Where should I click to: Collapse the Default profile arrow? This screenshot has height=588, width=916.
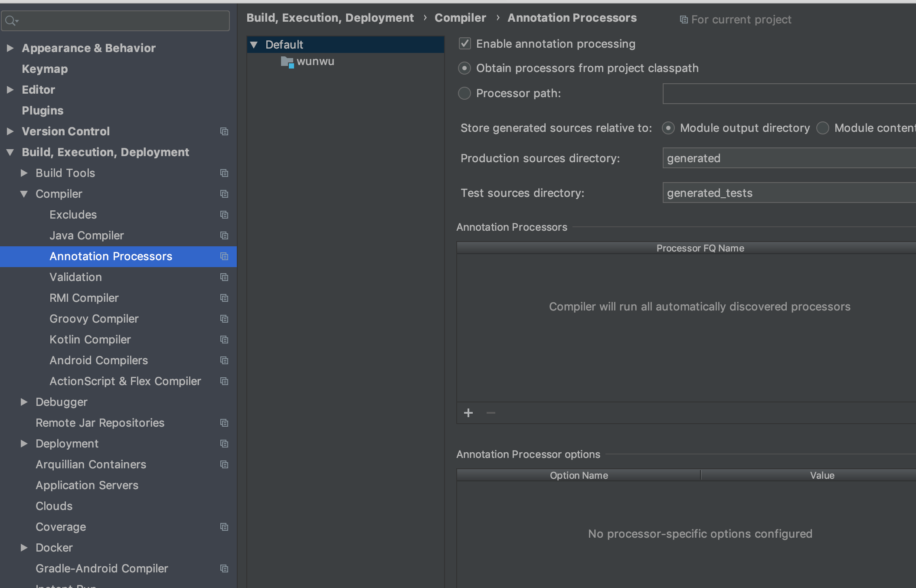254,45
